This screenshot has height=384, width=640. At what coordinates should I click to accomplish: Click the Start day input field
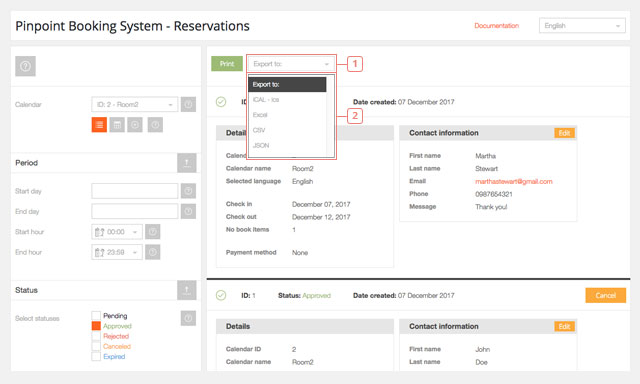click(x=135, y=191)
